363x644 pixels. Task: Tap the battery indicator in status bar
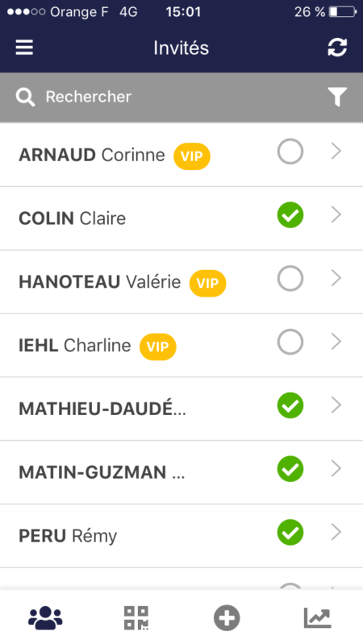tap(343, 11)
